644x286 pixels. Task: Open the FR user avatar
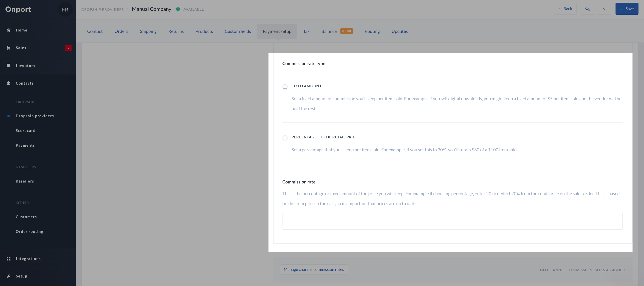(65, 9)
